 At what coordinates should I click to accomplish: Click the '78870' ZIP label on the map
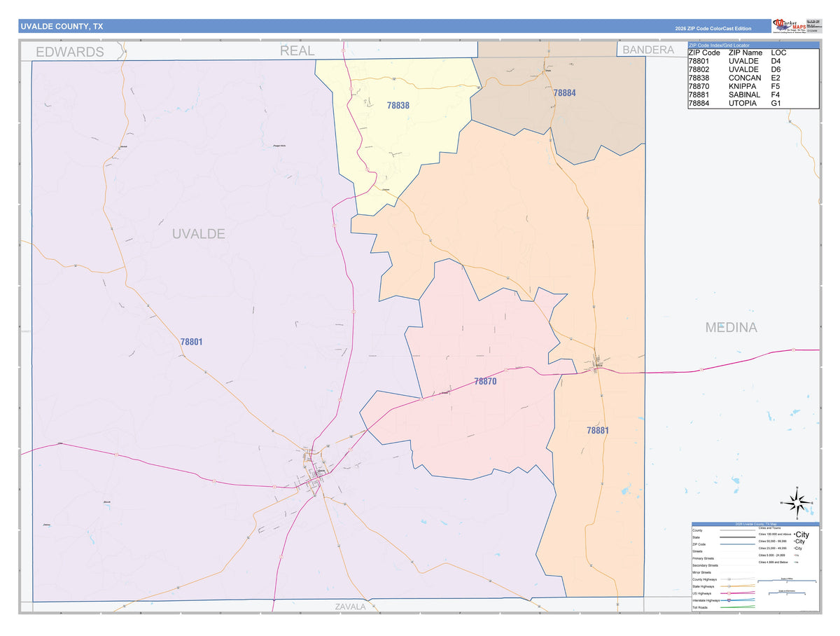[x=485, y=382]
